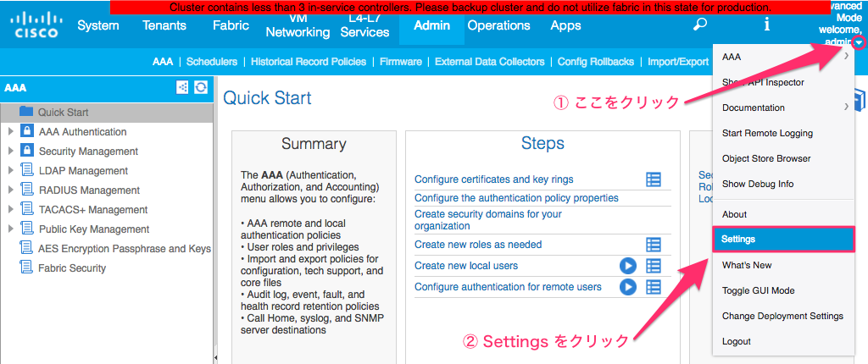Choose Logout in the user menu

pos(784,341)
